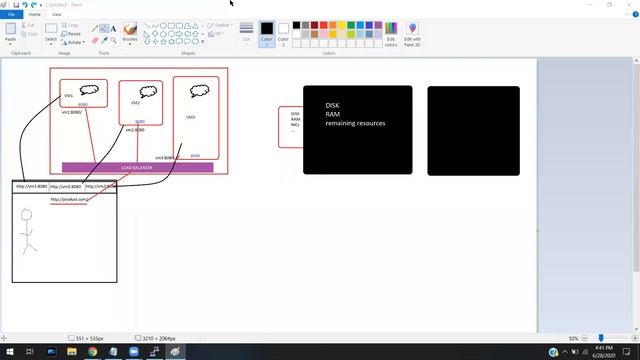Screen dimensions: 640x360
Task: Pick the black color swatch
Action: tap(296, 25)
